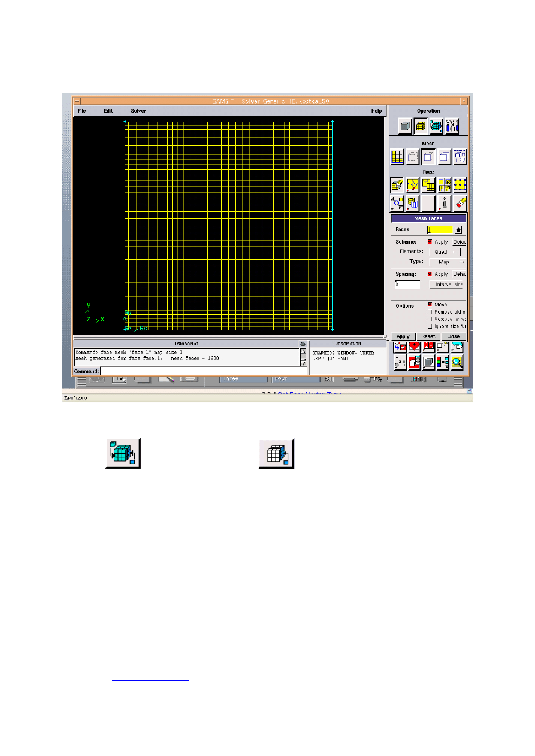
Task: Click the Apply button in Mesh Faces panel
Action: click(403, 336)
